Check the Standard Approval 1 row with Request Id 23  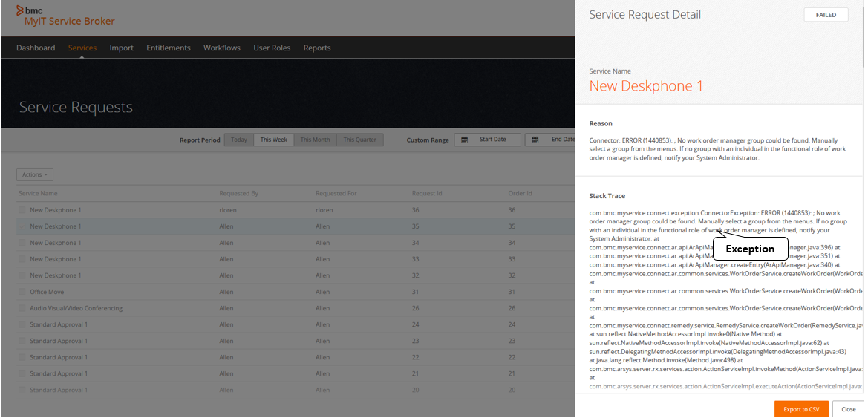[x=22, y=341]
